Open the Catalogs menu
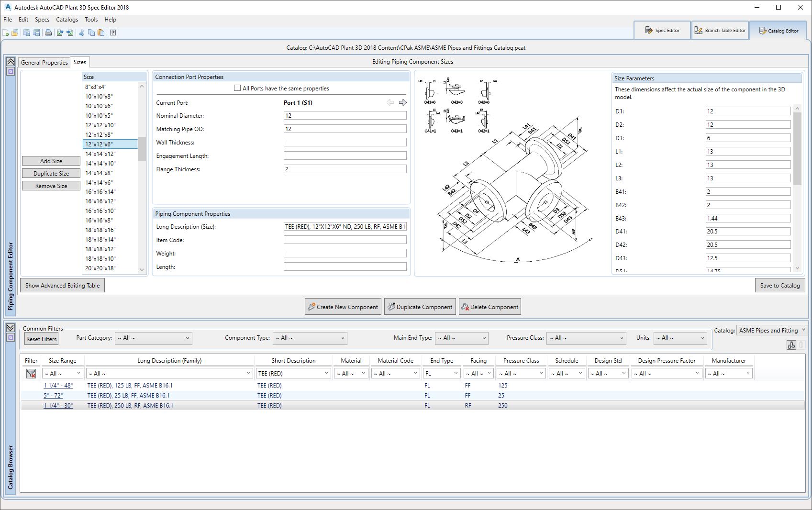Image resolution: width=812 pixels, height=510 pixels. [67, 20]
